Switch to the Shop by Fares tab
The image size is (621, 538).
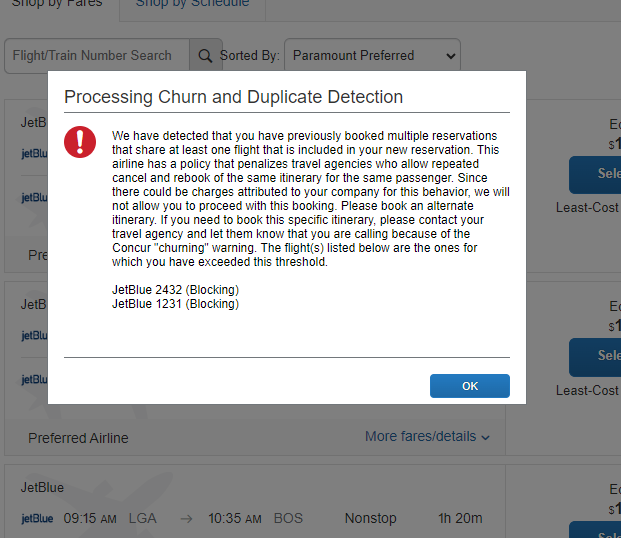point(57,4)
